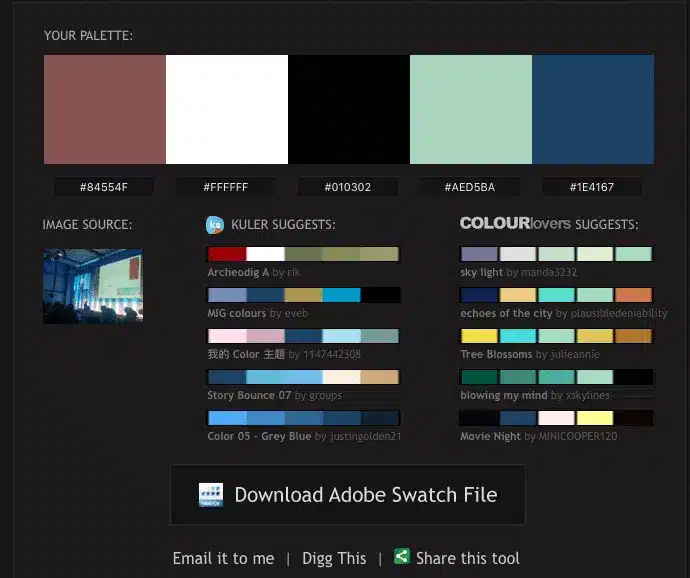
Task: Open the Email it to me link
Action: [223, 558]
